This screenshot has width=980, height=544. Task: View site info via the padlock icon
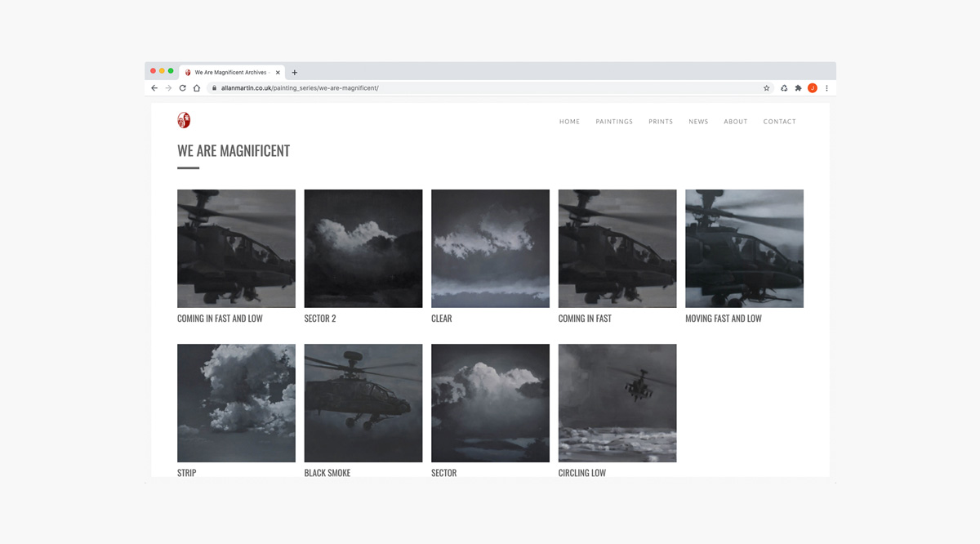click(x=214, y=88)
